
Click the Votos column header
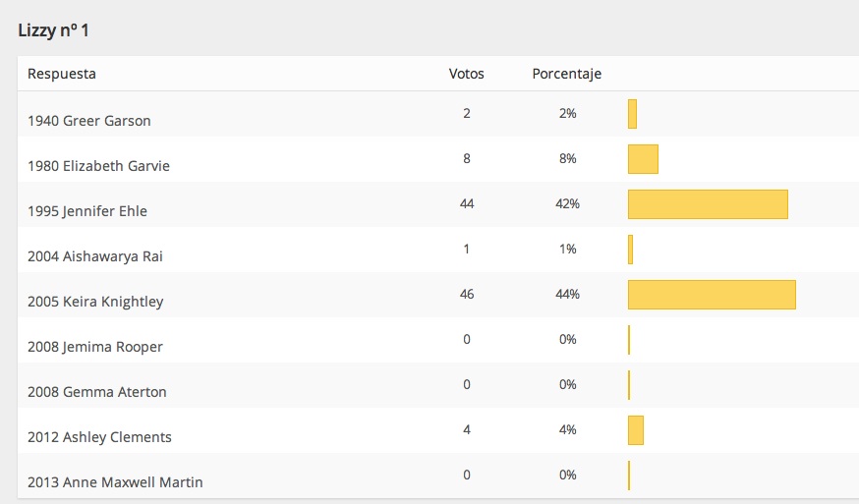click(467, 74)
